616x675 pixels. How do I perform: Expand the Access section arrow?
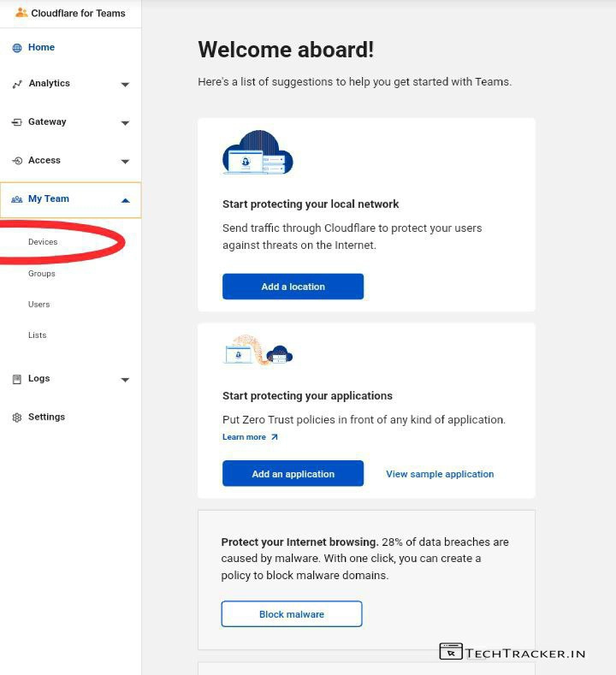coord(125,162)
